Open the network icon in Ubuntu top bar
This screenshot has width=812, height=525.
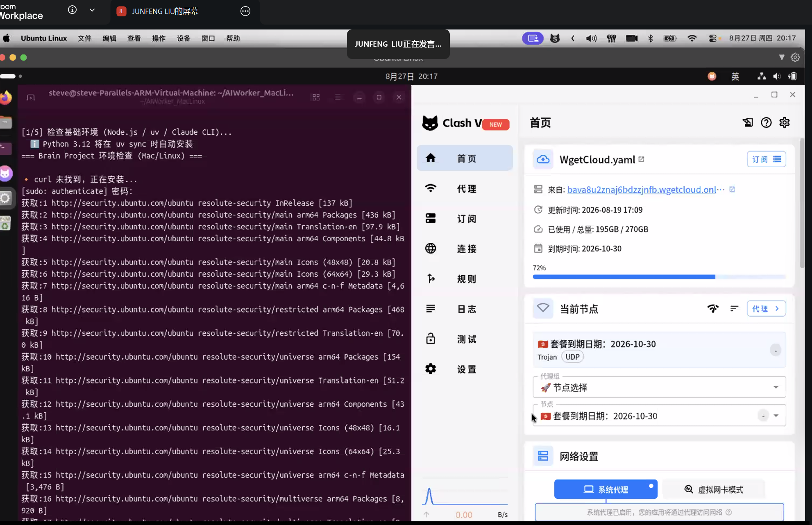(x=762, y=76)
